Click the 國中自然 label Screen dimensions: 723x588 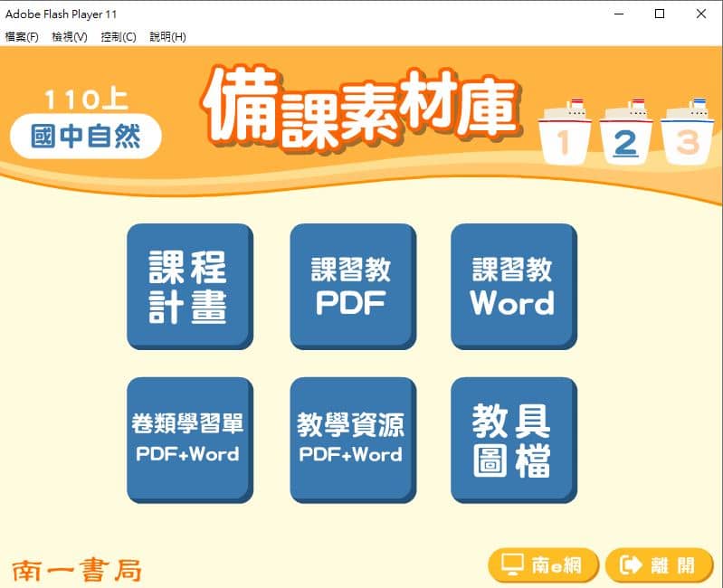[x=86, y=136]
